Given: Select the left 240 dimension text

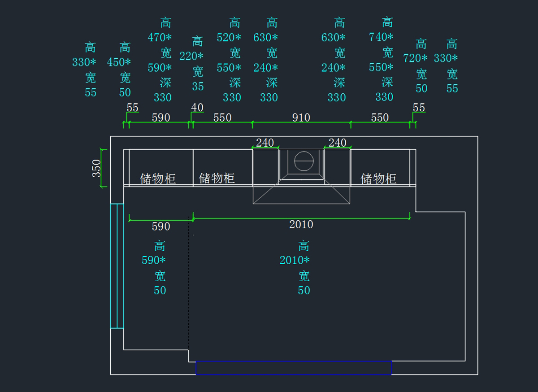Looking at the screenshot, I should coord(265,143).
